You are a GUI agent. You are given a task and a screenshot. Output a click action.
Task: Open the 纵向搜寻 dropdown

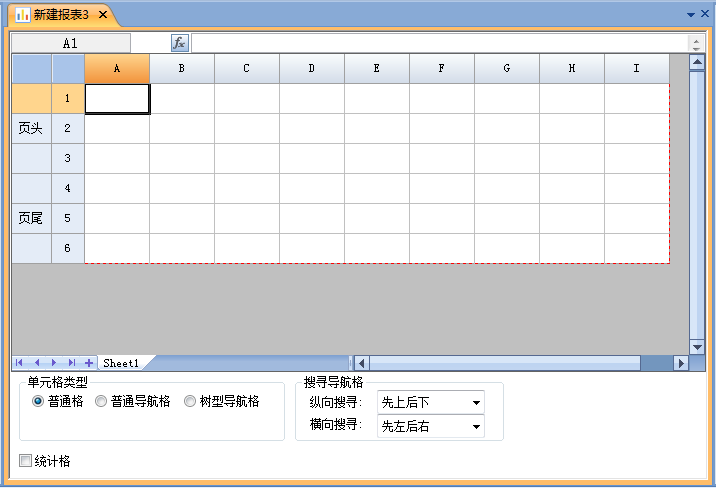click(x=475, y=402)
